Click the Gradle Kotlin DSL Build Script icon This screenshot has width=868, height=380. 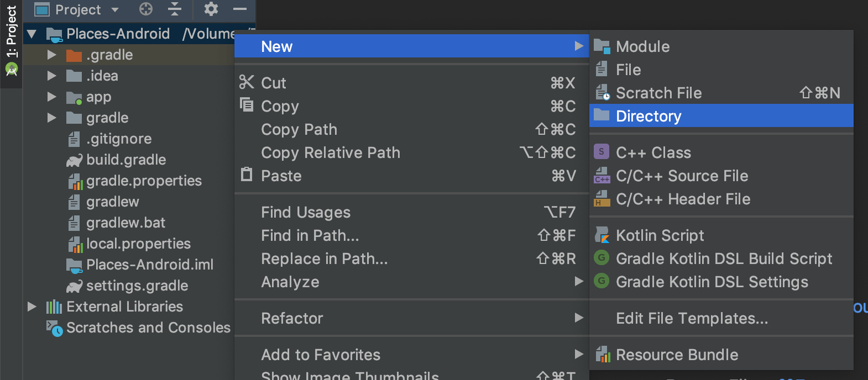coord(602,258)
